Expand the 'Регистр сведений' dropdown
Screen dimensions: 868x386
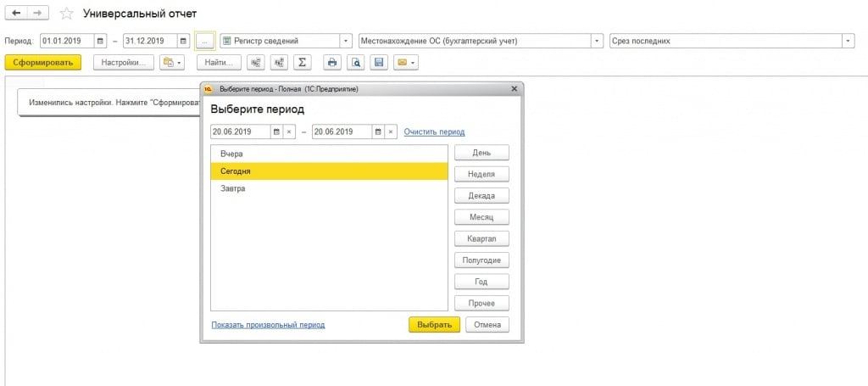coord(346,41)
